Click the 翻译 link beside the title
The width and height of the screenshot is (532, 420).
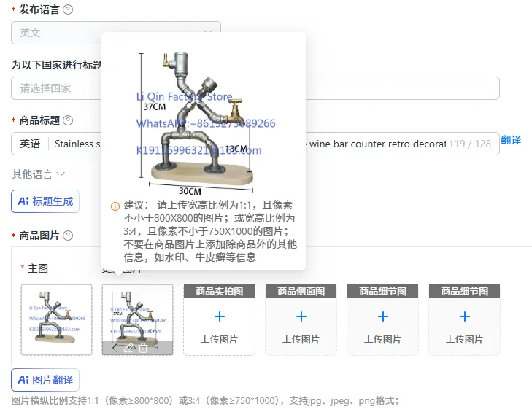click(511, 140)
